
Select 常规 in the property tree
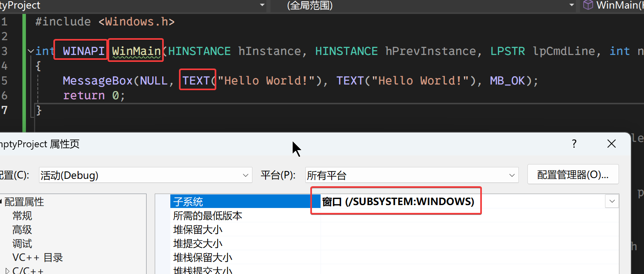click(22, 216)
